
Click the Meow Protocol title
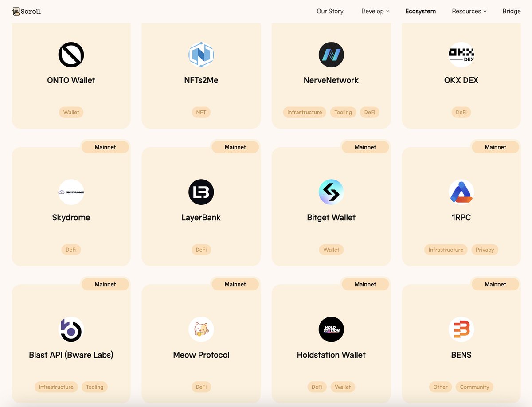pyautogui.click(x=201, y=355)
